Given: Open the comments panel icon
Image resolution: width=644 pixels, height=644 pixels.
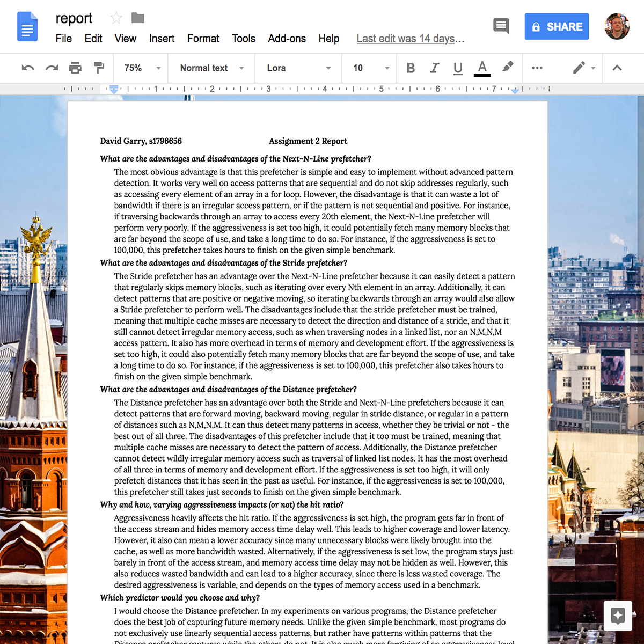Looking at the screenshot, I should 501,26.
